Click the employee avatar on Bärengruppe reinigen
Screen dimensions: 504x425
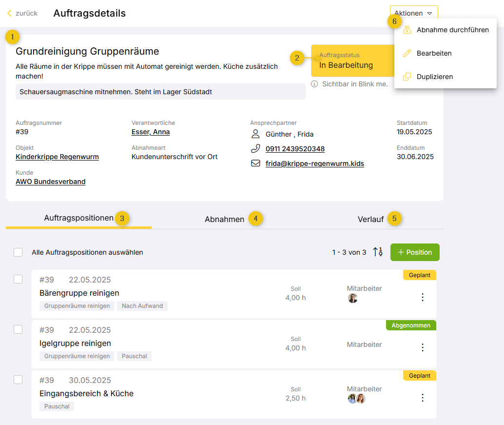point(353,298)
